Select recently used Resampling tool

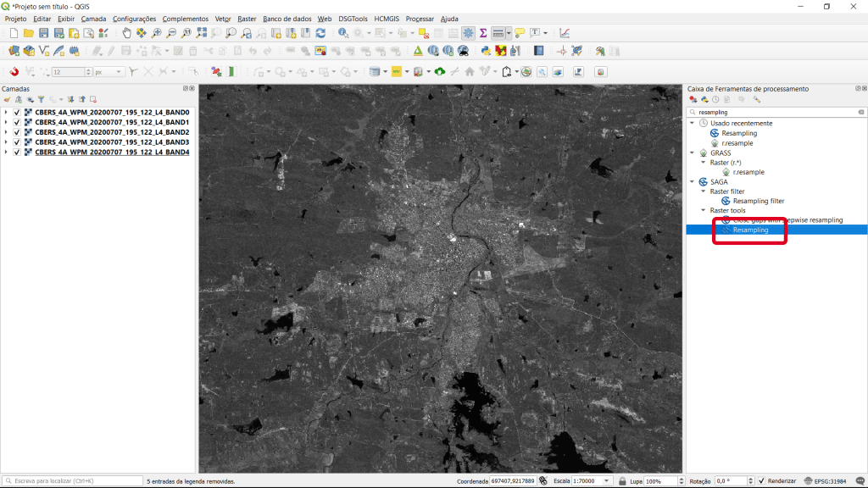(x=739, y=133)
